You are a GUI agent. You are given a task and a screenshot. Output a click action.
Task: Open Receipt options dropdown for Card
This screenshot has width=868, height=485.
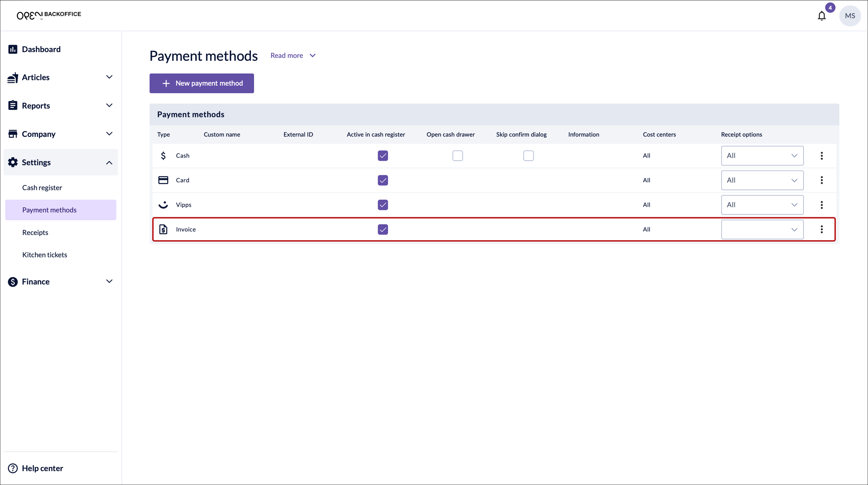coord(762,180)
